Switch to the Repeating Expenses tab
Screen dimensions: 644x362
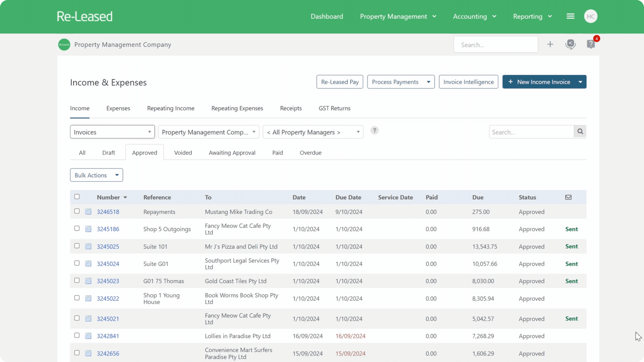237,108
